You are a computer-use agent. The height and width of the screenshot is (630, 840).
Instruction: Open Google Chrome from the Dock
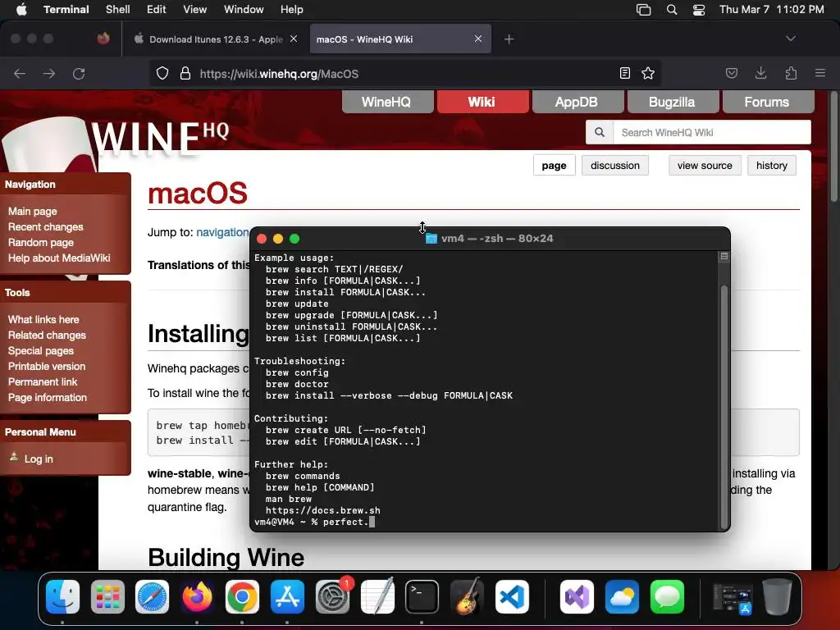click(242, 596)
